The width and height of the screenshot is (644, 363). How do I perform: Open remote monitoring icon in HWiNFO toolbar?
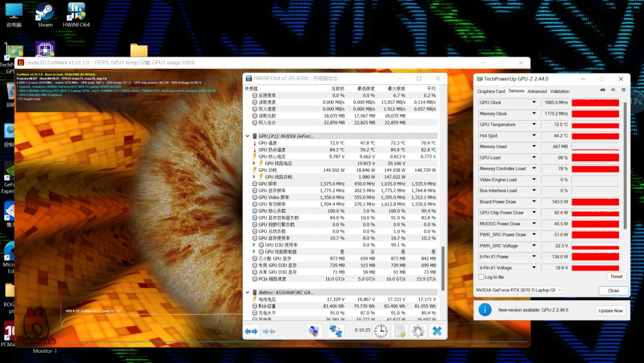tap(336, 331)
